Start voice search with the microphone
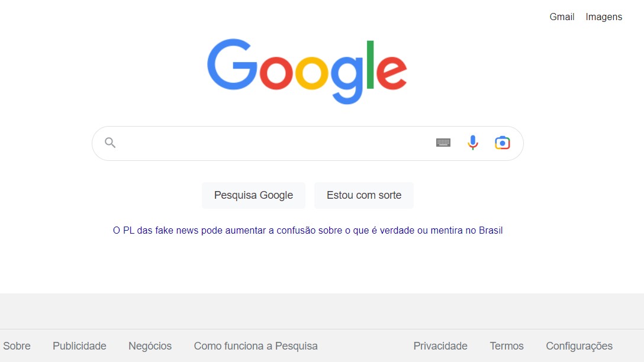The height and width of the screenshot is (362, 644). (x=472, y=143)
